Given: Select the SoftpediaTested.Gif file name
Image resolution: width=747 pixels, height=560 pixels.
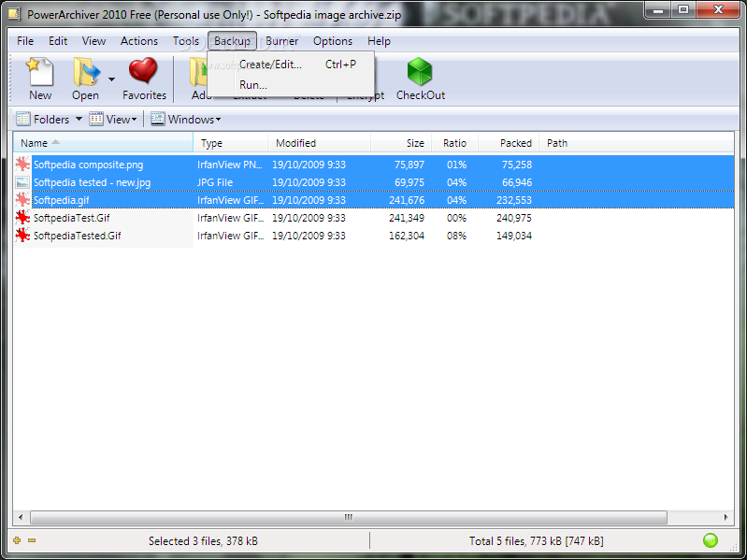Looking at the screenshot, I should (78, 236).
